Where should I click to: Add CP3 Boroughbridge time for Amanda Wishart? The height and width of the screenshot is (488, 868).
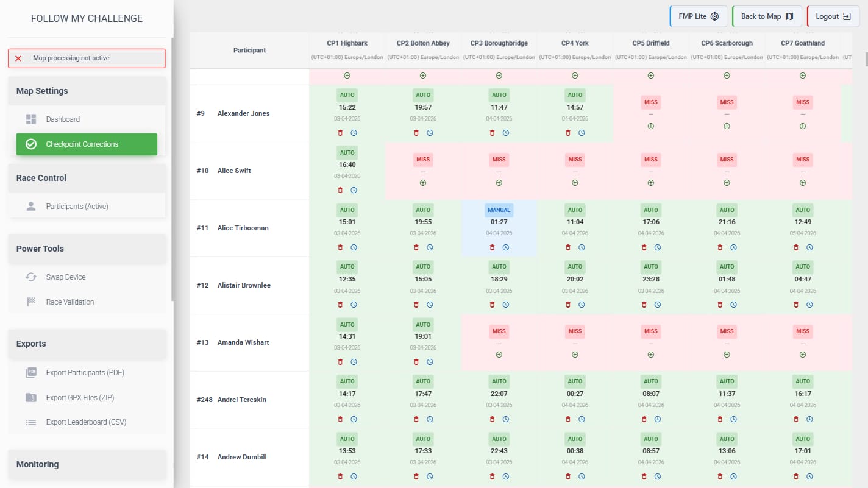coord(499,355)
